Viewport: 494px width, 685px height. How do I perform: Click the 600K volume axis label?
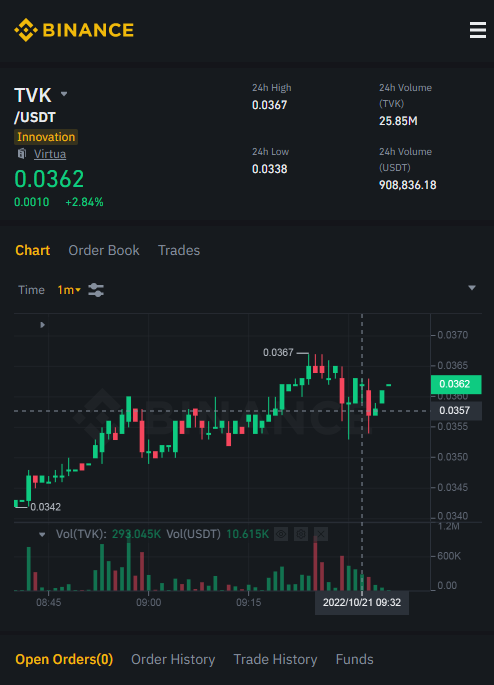tap(449, 556)
